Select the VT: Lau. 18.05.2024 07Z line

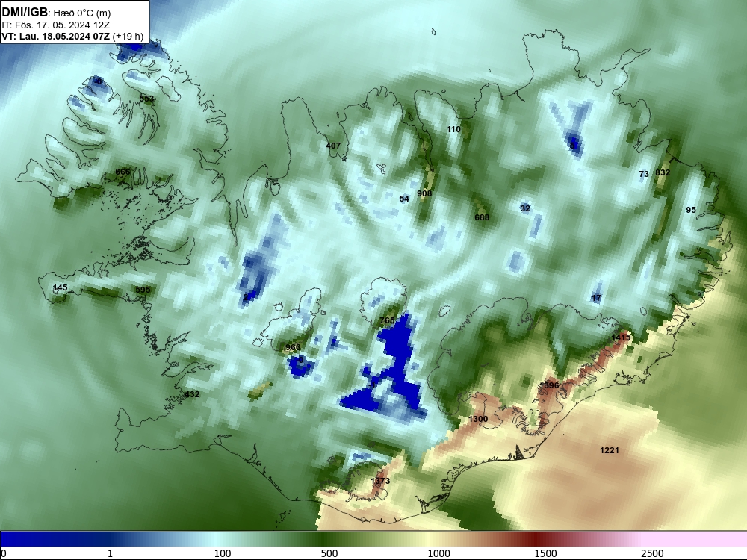72,36
